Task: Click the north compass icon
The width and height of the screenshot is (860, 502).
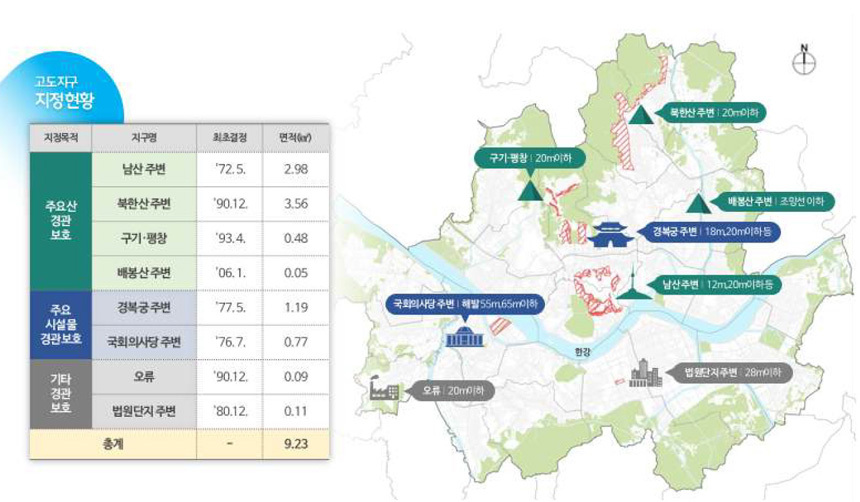Action: (802, 61)
